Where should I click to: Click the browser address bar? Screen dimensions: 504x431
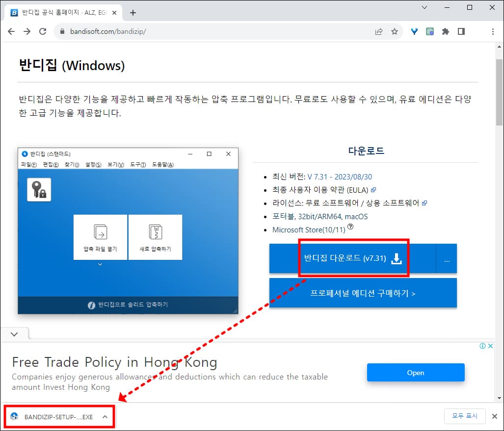(x=147, y=30)
